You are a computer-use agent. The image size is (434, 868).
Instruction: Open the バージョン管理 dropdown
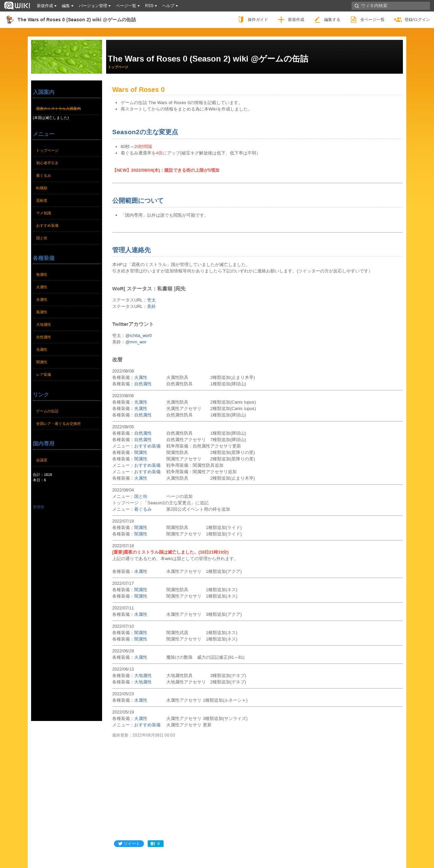(95, 6)
